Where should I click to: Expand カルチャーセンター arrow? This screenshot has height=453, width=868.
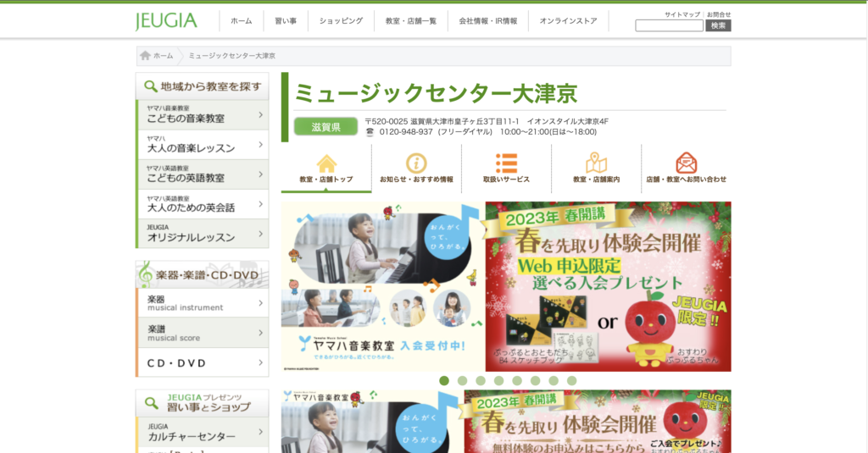pyautogui.click(x=261, y=432)
